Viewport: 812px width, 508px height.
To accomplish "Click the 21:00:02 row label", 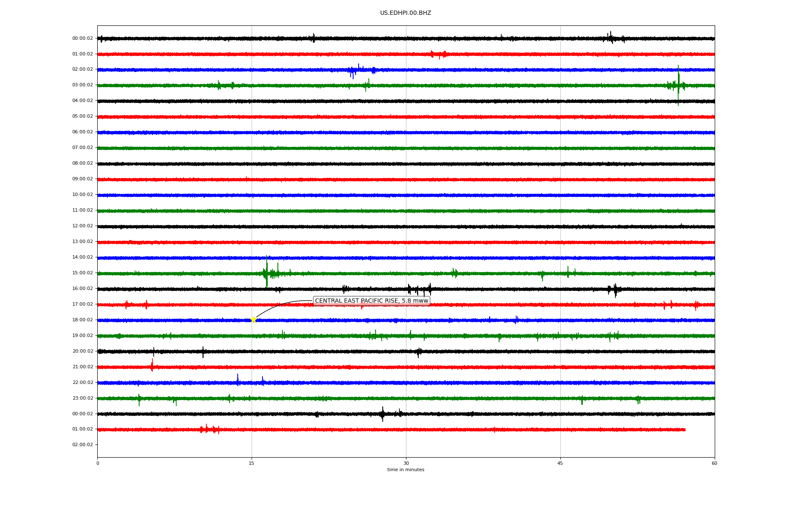I will [x=82, y=367].
